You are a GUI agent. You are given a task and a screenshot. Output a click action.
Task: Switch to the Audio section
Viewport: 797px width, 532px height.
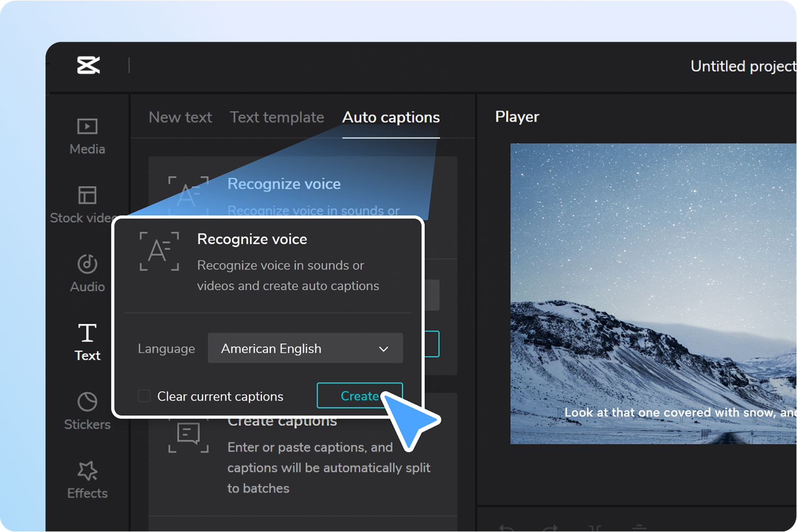[x=87, y=273]
